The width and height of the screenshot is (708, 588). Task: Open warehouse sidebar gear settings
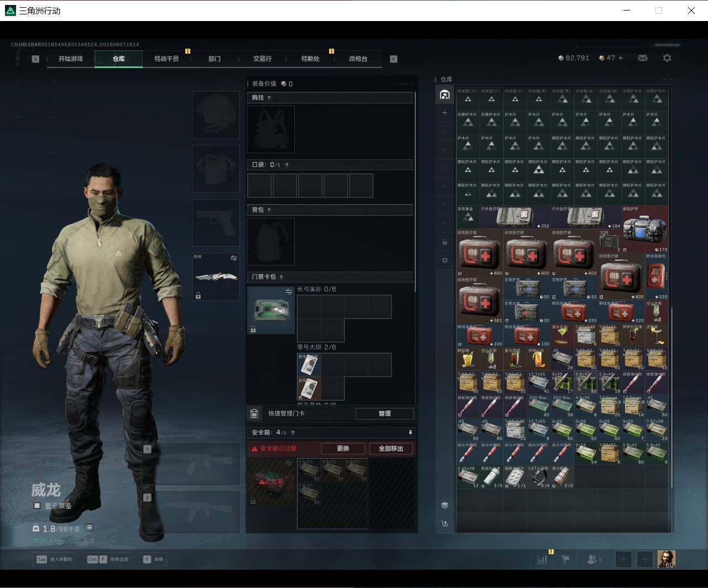coord(445,260)
